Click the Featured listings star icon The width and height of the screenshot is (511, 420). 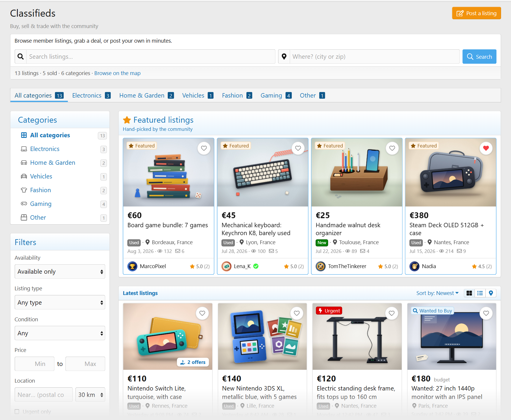coord(127,120)
